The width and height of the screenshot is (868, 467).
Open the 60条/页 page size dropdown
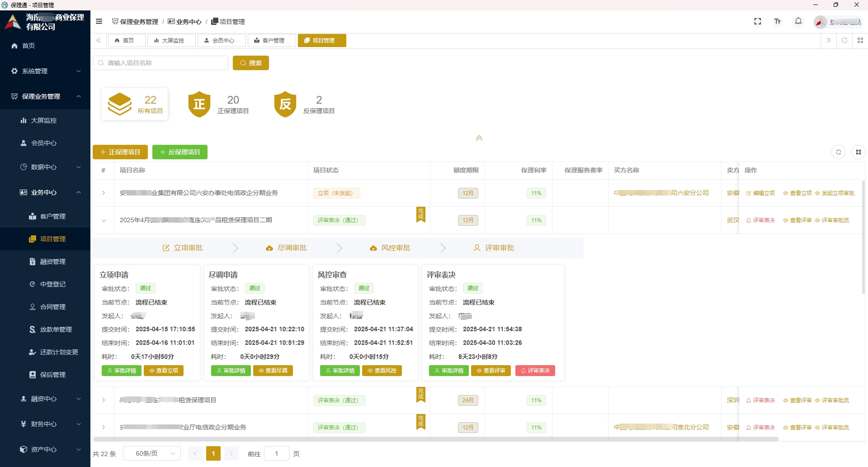(152, 453)
